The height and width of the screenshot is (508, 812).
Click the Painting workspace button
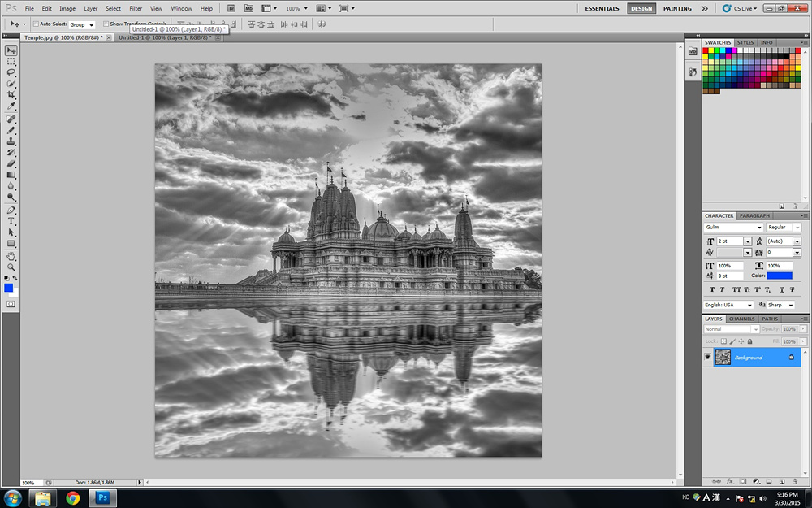click(x=677, y=8)
